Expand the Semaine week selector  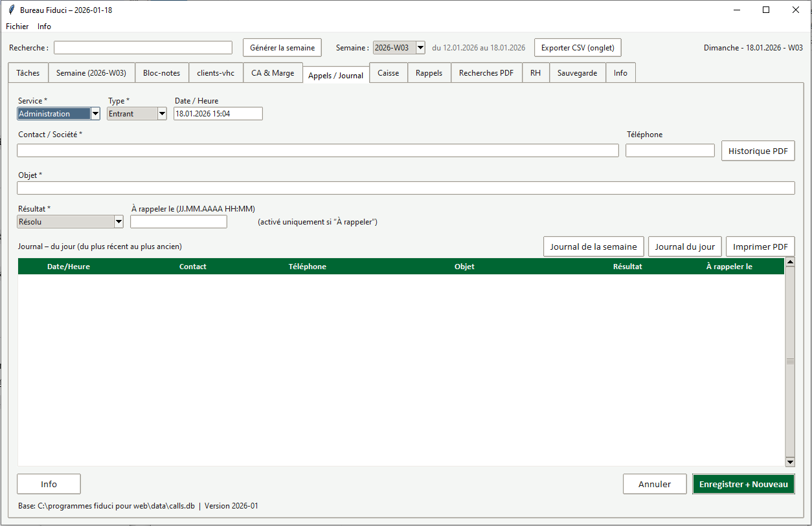tap(420, 48)
